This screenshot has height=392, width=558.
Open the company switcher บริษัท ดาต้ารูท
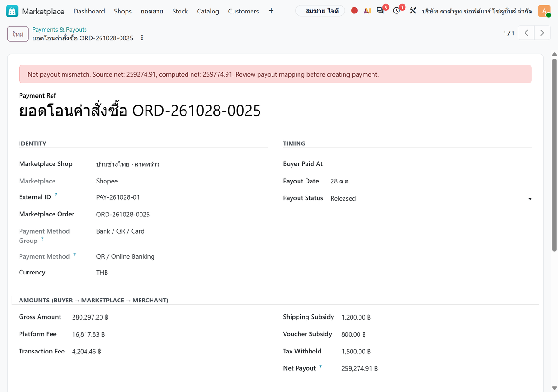click(x=477, y=11)
